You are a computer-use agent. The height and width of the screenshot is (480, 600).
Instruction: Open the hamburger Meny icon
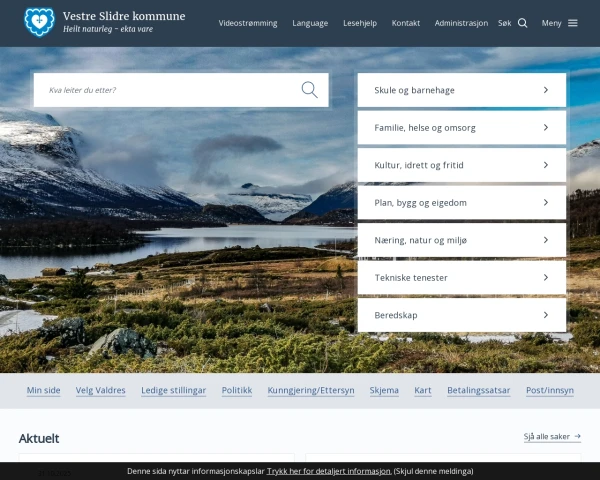click(x=573, y=23)
